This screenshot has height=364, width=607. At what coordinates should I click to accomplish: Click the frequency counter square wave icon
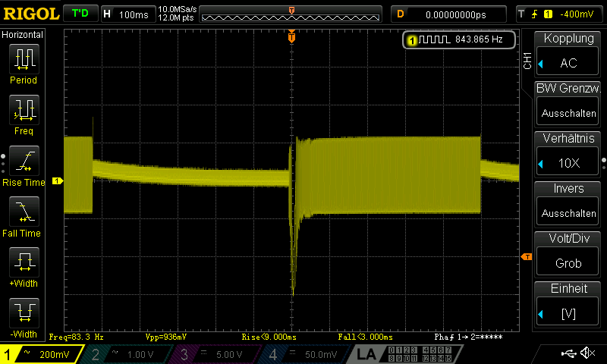pyautogui.click(x=434, y=39)
